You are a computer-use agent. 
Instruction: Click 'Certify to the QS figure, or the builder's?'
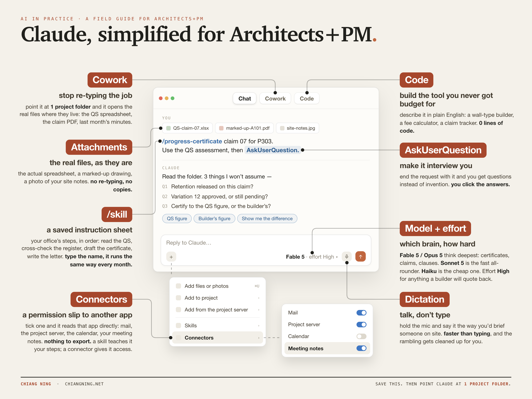pyautogui.click(x=221, y=206)
